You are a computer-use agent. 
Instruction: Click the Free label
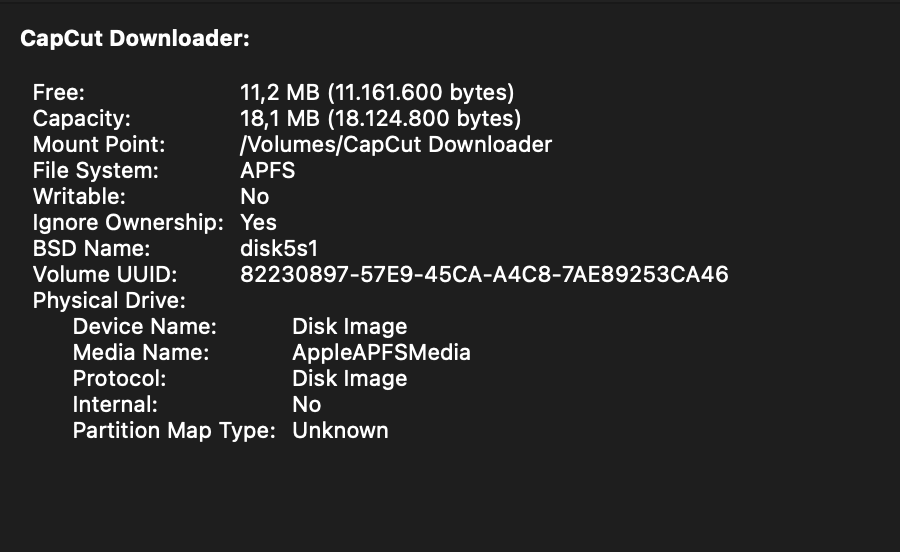point(59,92)
